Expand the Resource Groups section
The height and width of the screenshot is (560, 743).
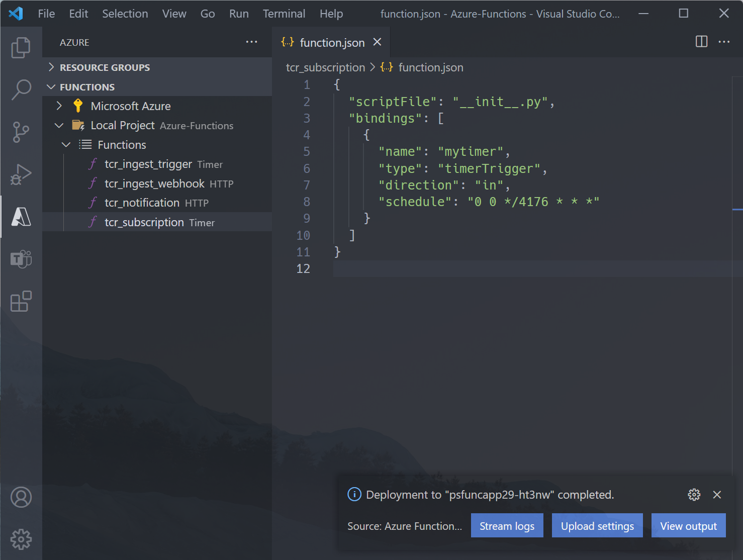[157, 67]
